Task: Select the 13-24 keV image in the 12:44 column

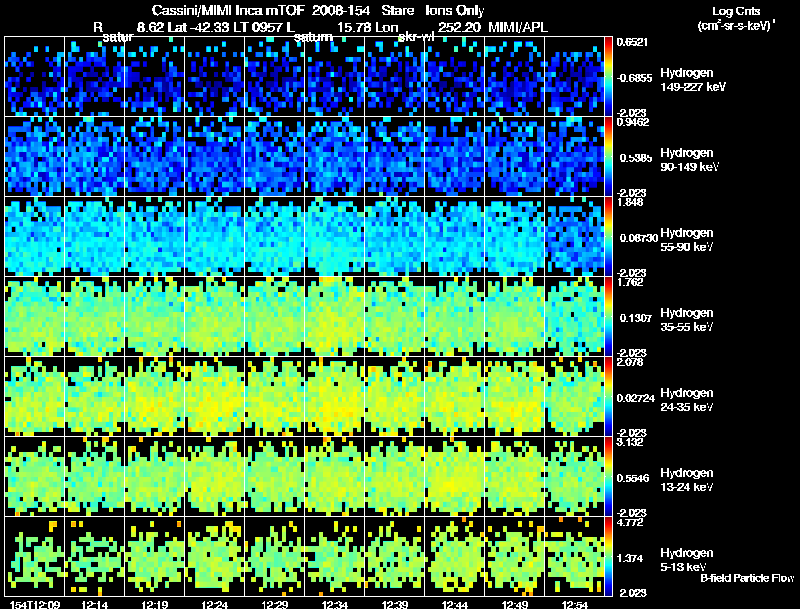Action: 455,476
